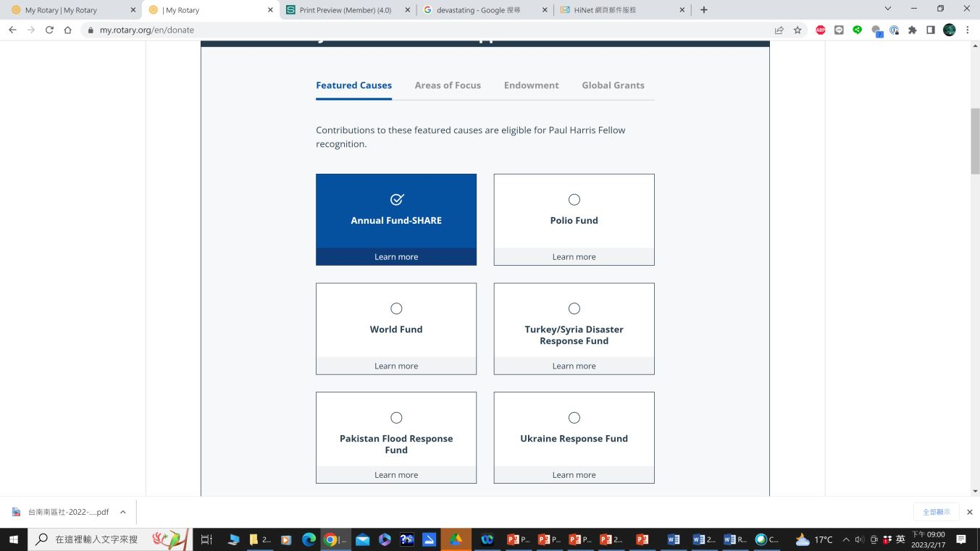The width and height of the screenshot is (980, 551).
Task: Select the Polio Fund radio button
Action: (574, 199)
